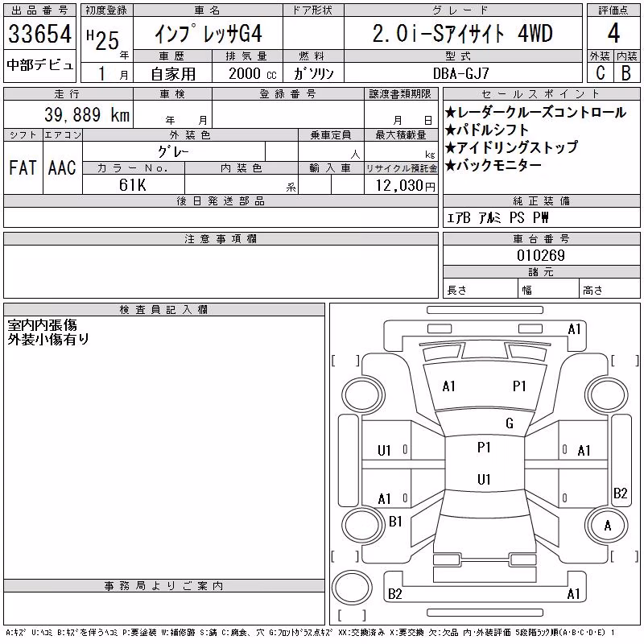Click the 事務局よりご案内 header
644x644 pixels.
[x=163, y=586]
